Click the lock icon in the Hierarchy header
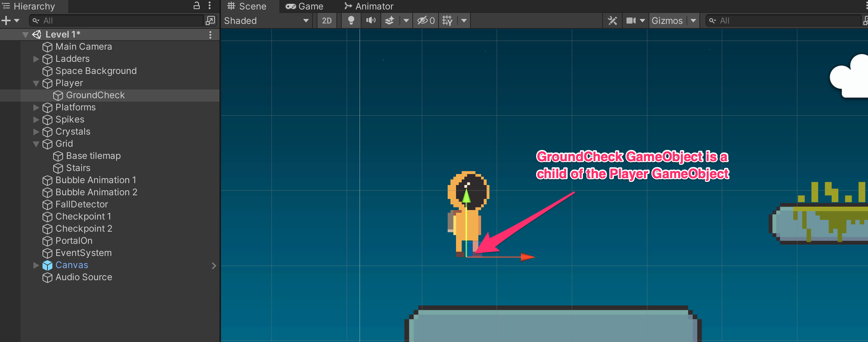Viewport: 868px width, 342px height. [x=196, y=6]
